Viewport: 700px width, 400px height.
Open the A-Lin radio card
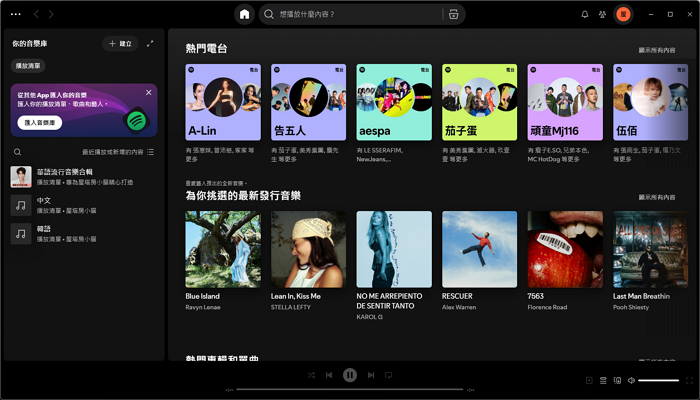[x=223, y=102]
